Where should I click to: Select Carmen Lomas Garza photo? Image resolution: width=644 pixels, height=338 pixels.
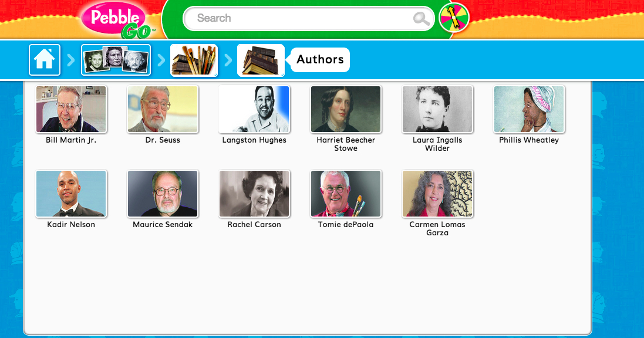[x=437, y=194]
